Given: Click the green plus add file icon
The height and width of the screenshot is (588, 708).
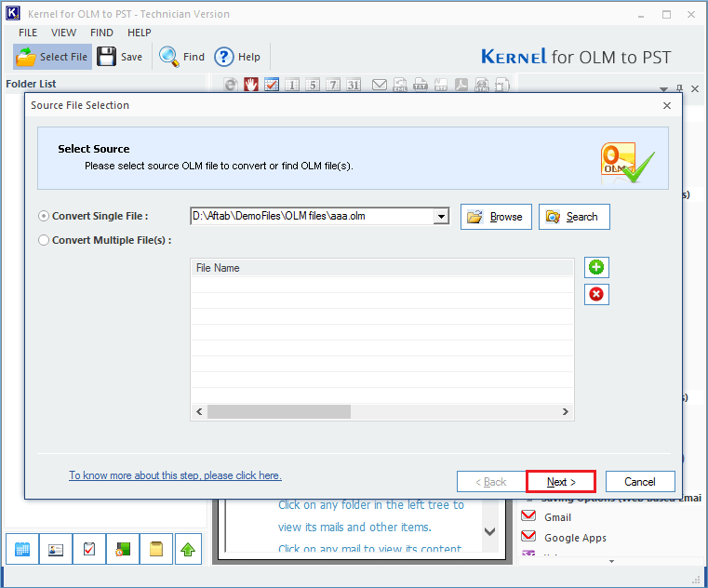Looking at the screenshot, I should (x=596, y=267).
